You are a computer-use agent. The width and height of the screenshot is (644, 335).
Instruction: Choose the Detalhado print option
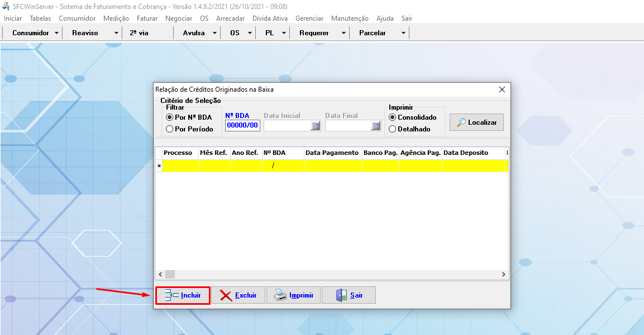point(393,129)
